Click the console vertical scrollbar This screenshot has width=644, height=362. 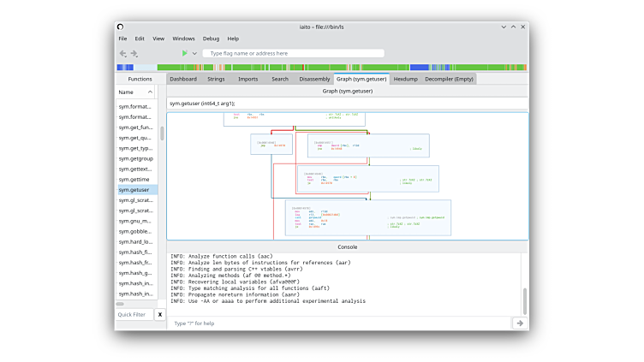[525, 300]
